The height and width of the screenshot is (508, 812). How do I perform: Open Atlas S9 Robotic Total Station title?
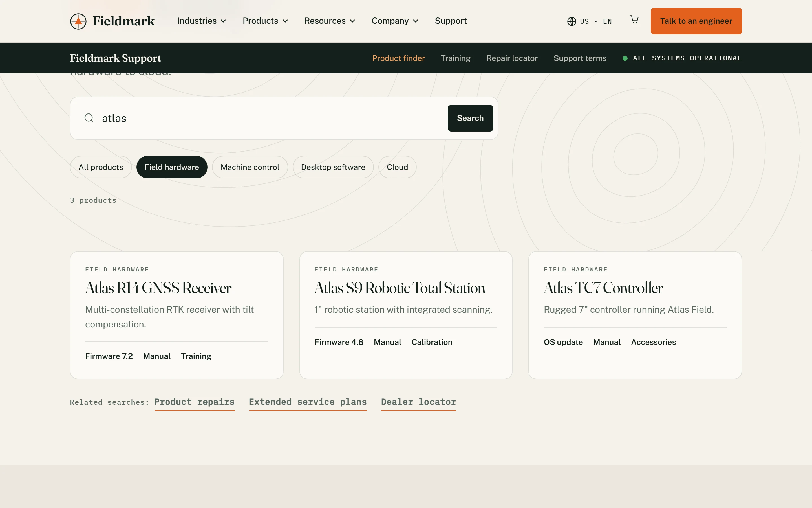pos(400,288)
